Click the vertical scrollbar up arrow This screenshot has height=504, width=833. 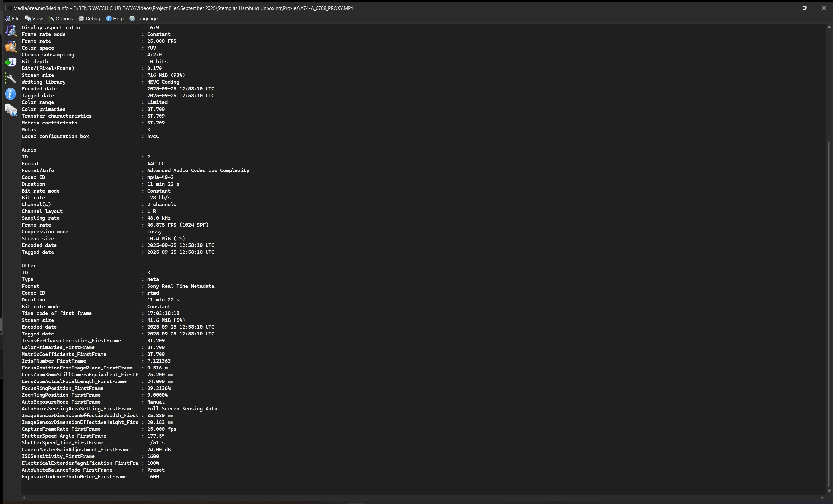[x=829, y=27]
